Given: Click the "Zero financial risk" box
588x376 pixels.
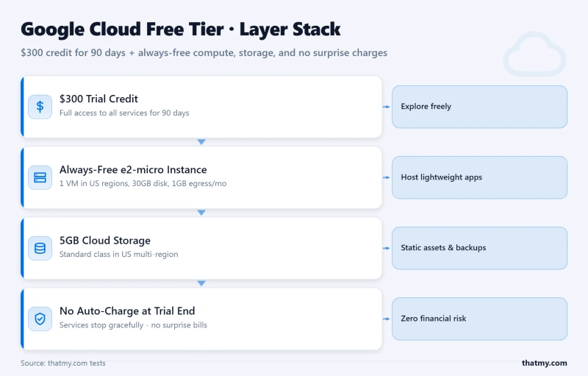Looking at the screenshot, I should (480, 319).
